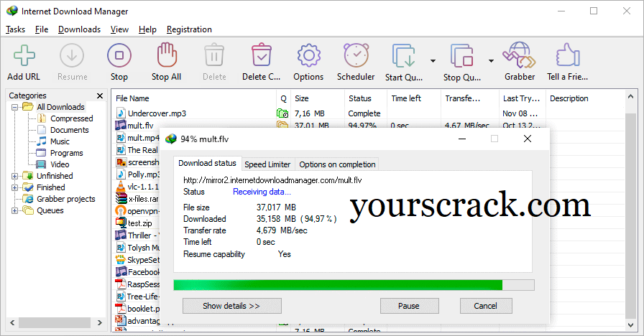The image size is (644, 336).
Task: Select the Music category
Action: [x=60, y=141]
